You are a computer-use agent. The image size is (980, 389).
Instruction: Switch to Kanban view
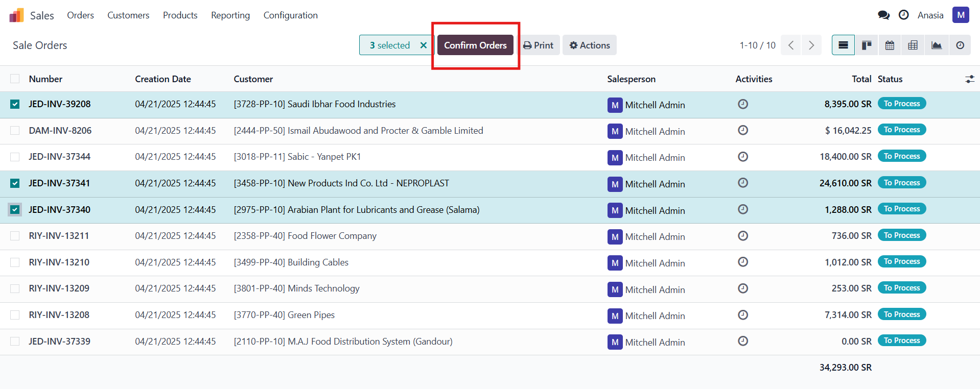pos(867,45)
